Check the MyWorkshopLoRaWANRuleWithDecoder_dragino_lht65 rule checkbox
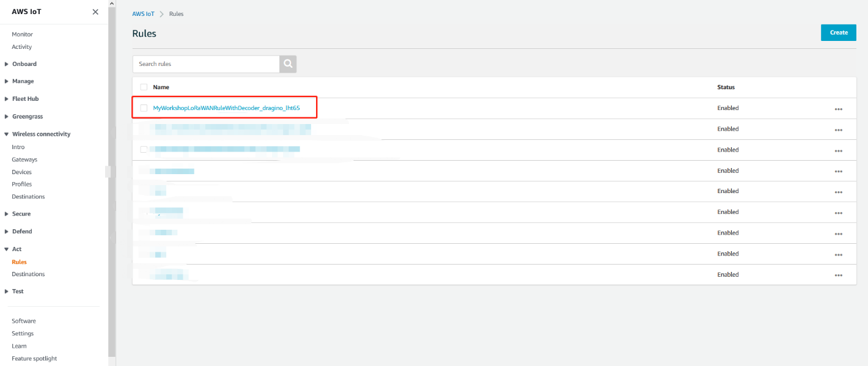 tap(144, 108)
